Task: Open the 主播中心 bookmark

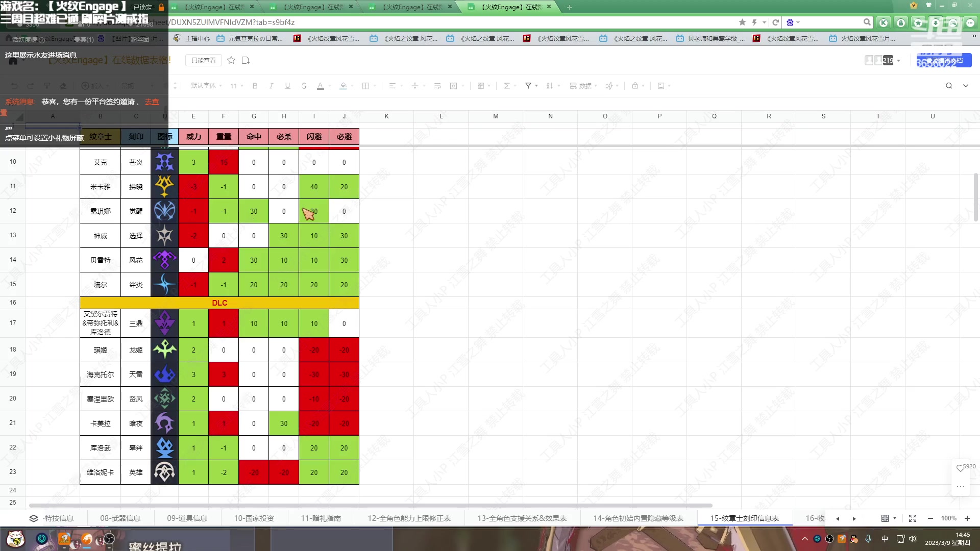Action: click(x=191, y=38)
